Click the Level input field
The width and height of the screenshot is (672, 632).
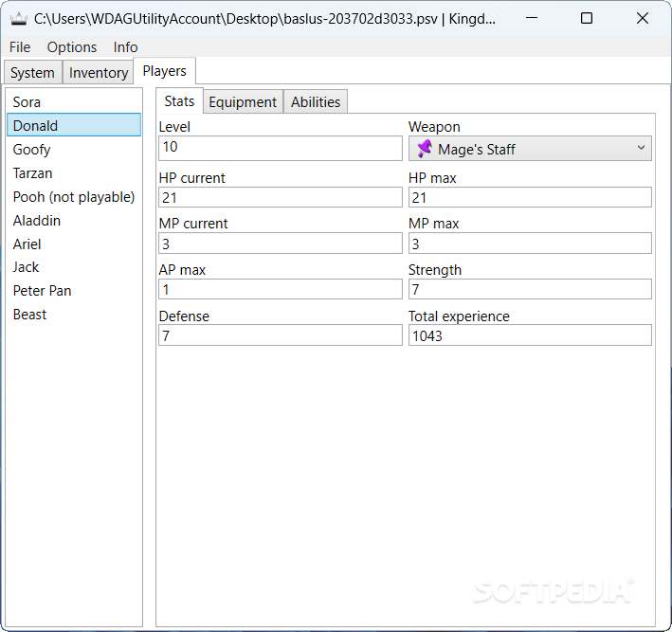281,148
